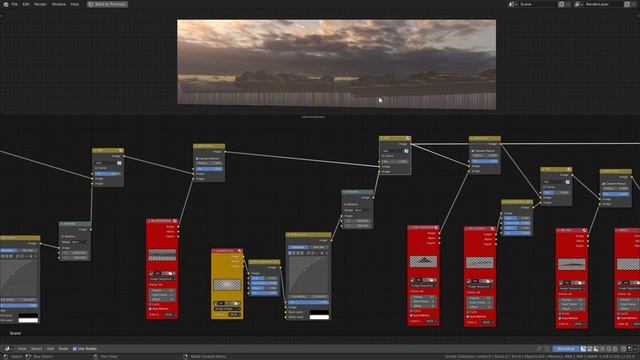Image resolution: width=640 pixels, height=360 pixels.
Task: Click the Back to Previous button
Action: (x=108, y=4)
